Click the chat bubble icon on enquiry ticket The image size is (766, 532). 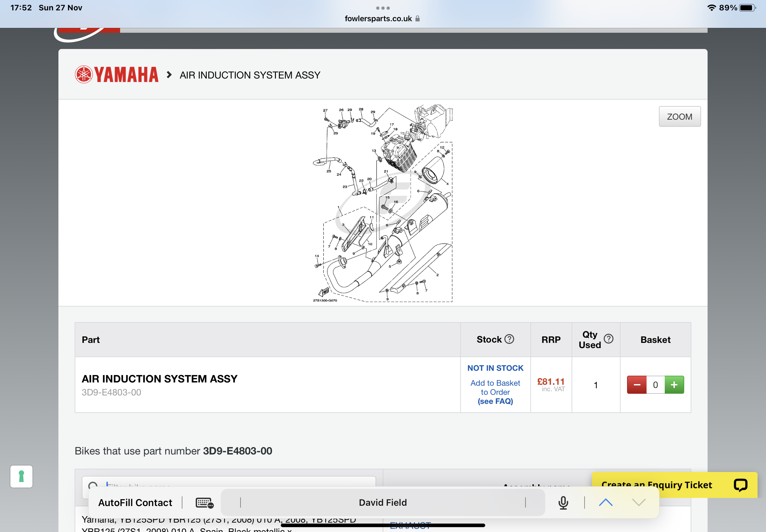point(740,485)
